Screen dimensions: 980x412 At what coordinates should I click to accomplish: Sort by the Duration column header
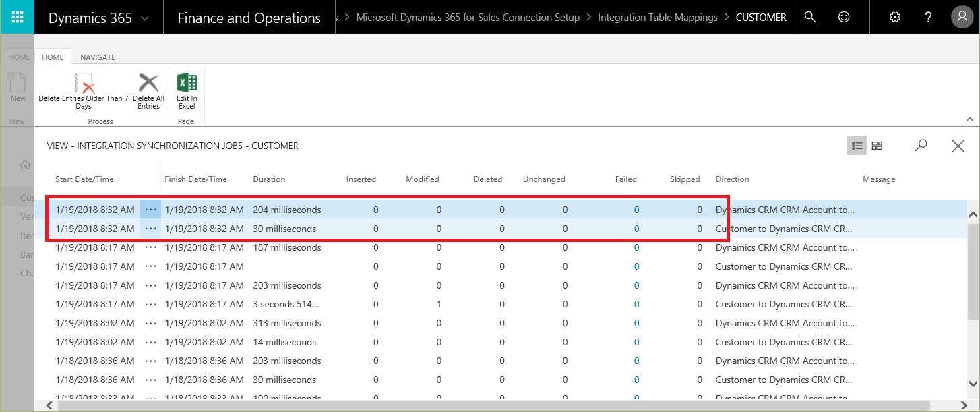pyautogui.click(x=269, y=179)
